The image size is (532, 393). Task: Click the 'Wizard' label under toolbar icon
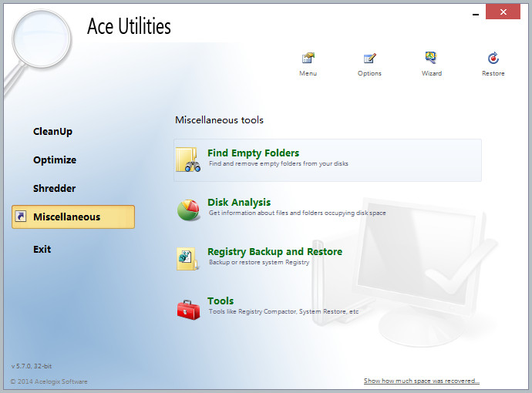432,73
